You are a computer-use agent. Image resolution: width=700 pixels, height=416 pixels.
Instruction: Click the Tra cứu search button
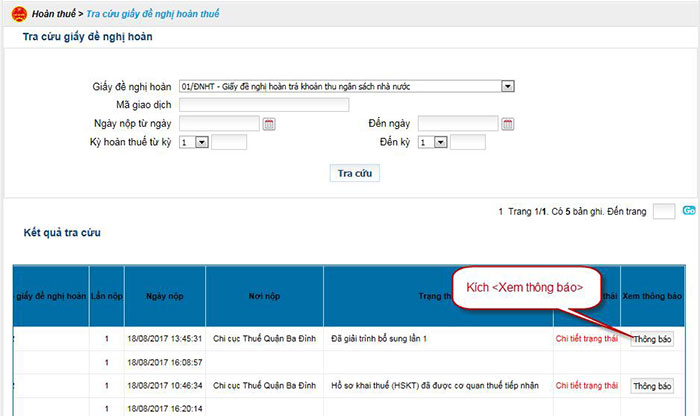(x=355, y=173)
